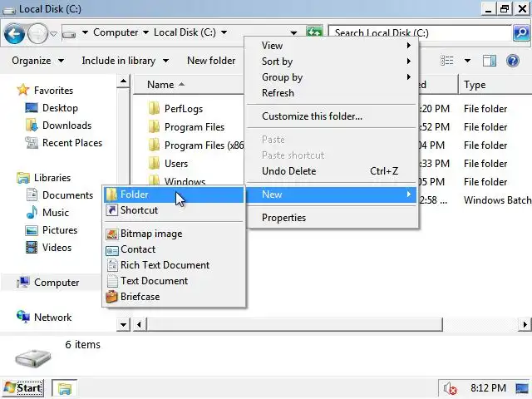Toggle the preview pane icon

[490, 61]
